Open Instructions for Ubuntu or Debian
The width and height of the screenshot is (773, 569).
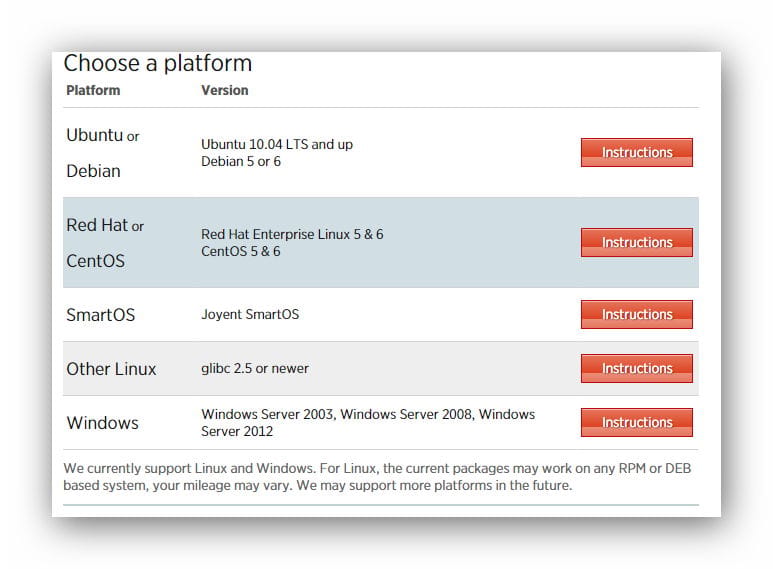tap(636, 152)
